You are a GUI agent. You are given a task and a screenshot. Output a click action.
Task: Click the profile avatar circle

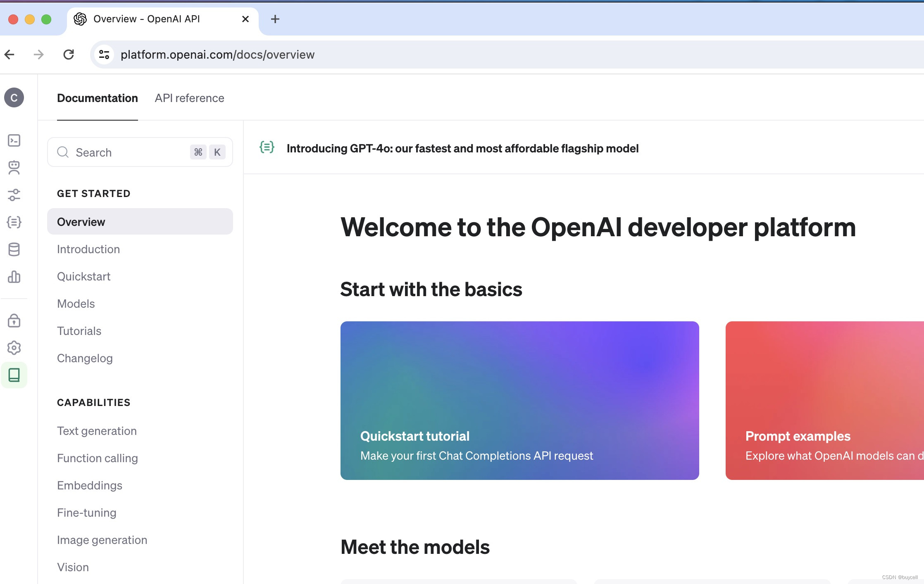pos(14,97)
